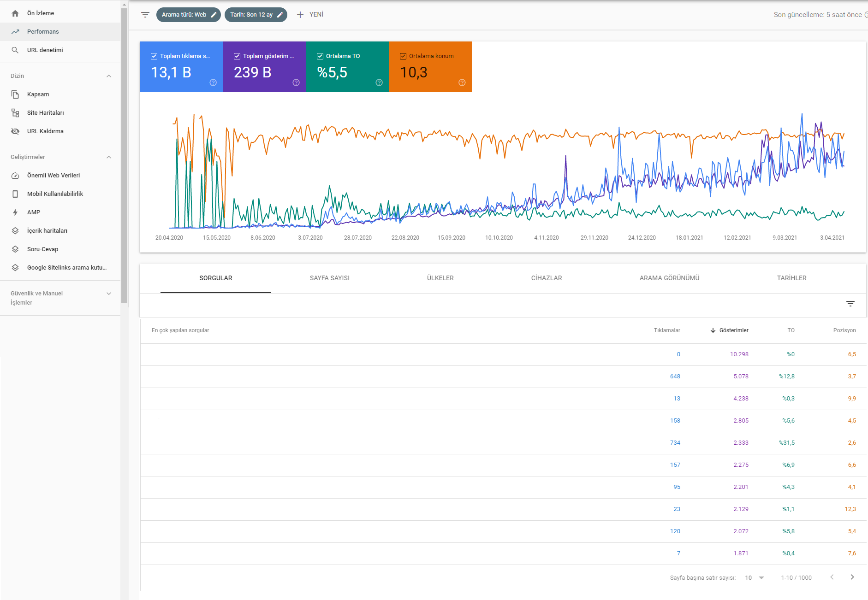
Task: Open the filter list icon beside Arama türü
Action: (x=145, y=15)
